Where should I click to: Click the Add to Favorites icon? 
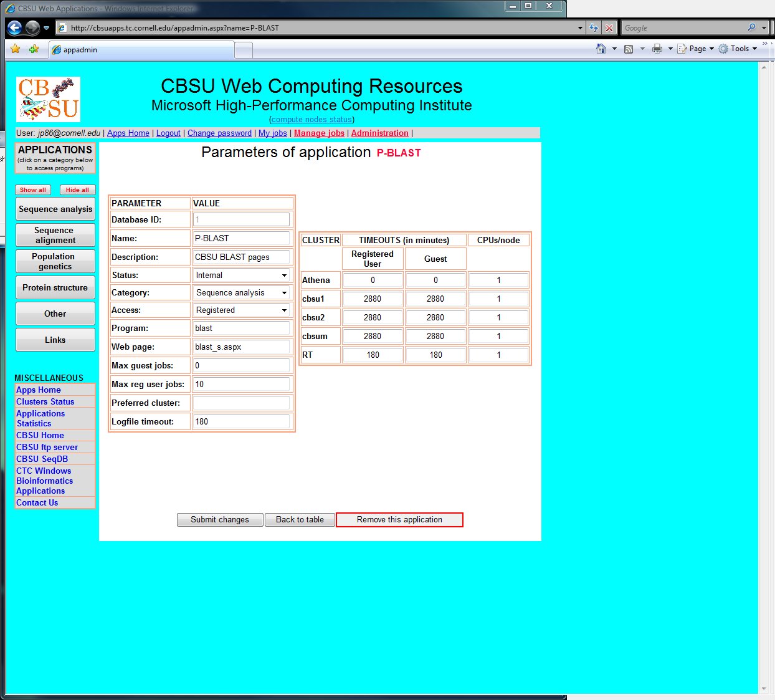coord(34,49)
